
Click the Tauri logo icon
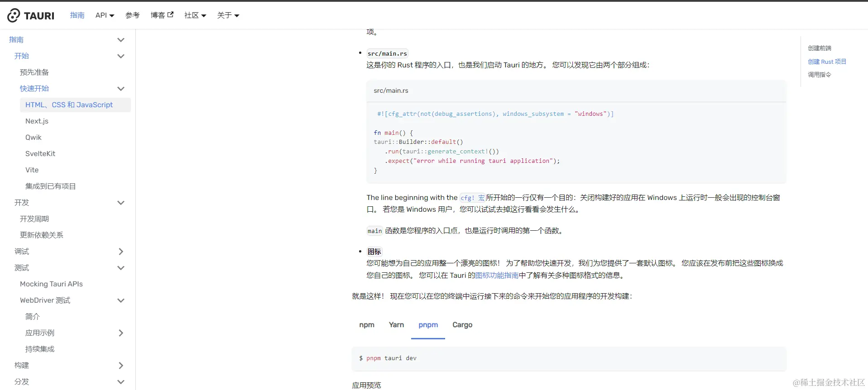coord(14,15)
